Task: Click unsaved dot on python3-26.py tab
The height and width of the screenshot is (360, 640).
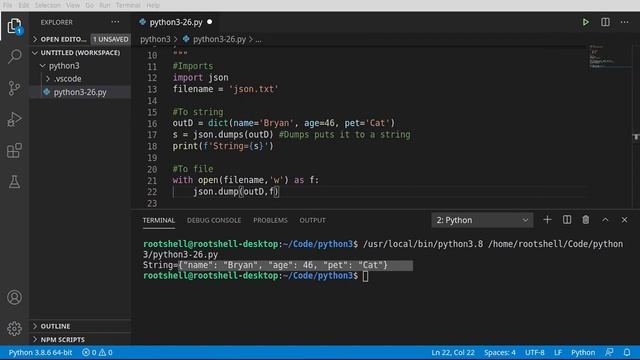Action: 210,22
